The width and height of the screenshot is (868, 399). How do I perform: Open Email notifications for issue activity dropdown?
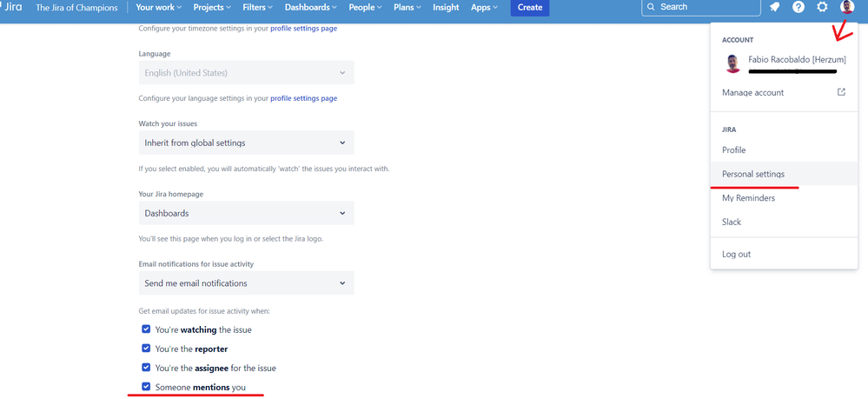pyautogui.click(x=247, y=283)
